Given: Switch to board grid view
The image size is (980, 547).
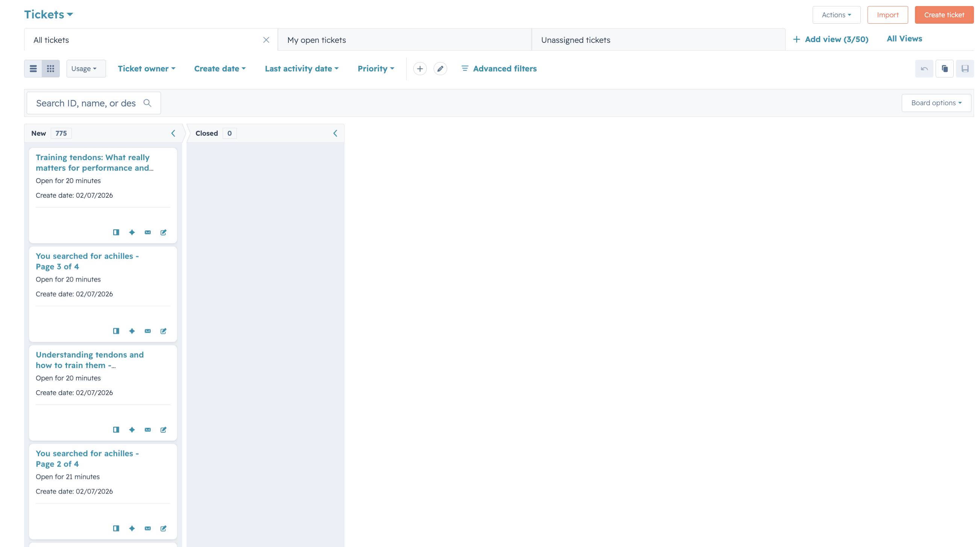Looking at the screenshot, I should [x=51, y=68].
